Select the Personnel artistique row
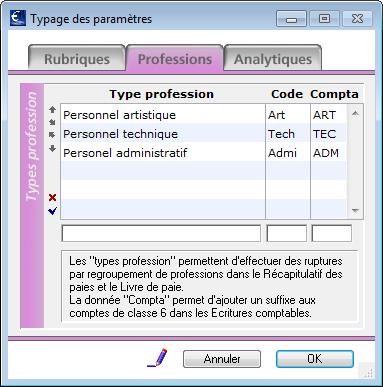Image resolution: width=383 pixels, height=387 pixels. tap(204, 115)
